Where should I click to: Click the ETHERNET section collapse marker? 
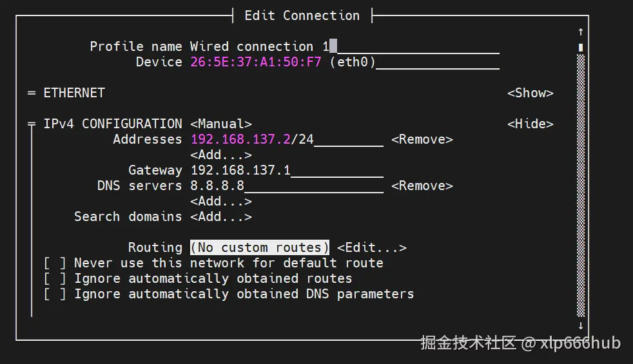click(31, 93)
